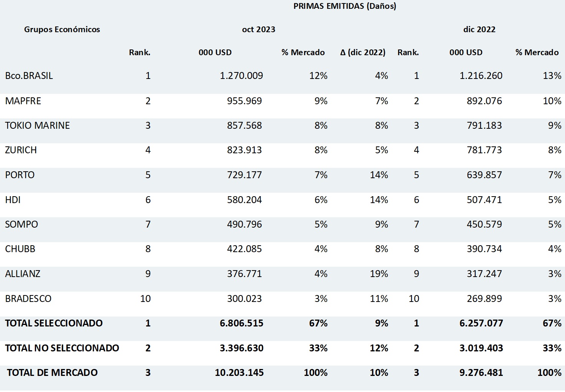Select the value 1.216.260
This screenshot has width=565, height=392.
[481, 76]
